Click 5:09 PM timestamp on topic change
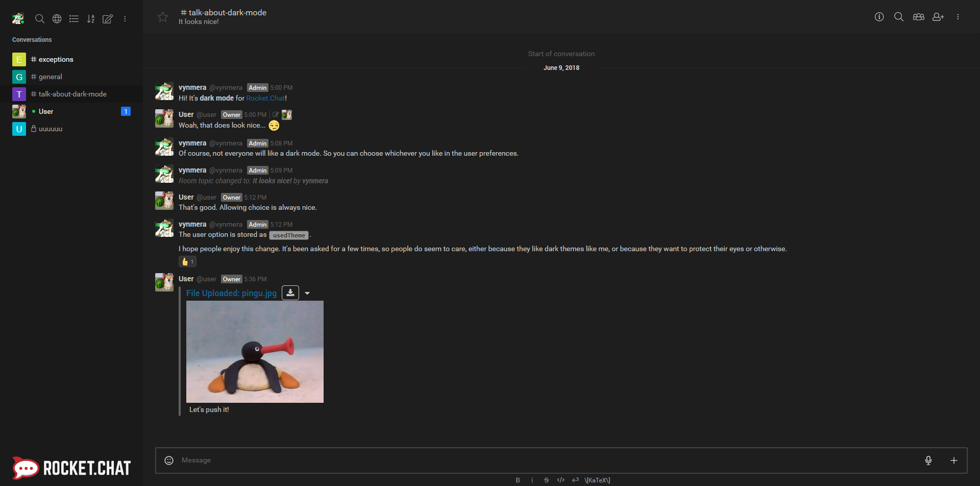Viewport: 980px width, 486px height. click(x=281, y=170)
